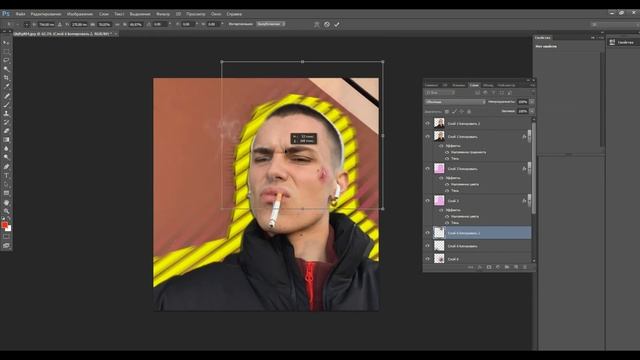Link layers using chain icon at panel bottom
640x360 pixels.
pyautogui.click(x=471, y=267)
